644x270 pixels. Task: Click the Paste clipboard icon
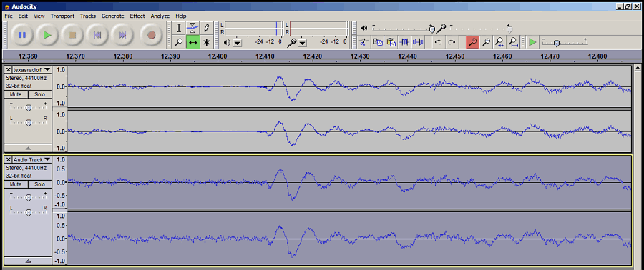click(391, 42)
